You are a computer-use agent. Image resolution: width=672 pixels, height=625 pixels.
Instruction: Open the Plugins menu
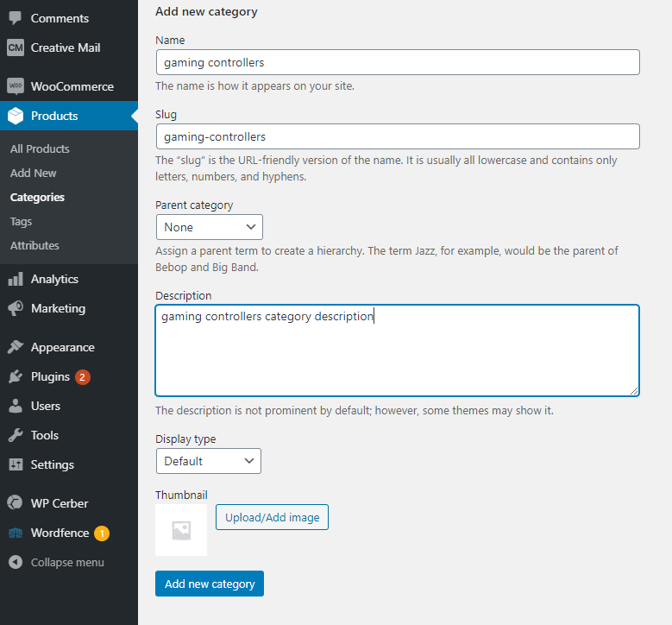pyautogui.click(x=69, y=376)
